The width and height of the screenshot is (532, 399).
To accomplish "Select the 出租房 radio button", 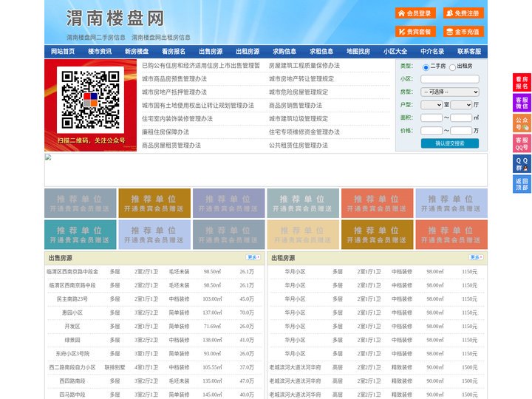I will click(x=452, y=67).
